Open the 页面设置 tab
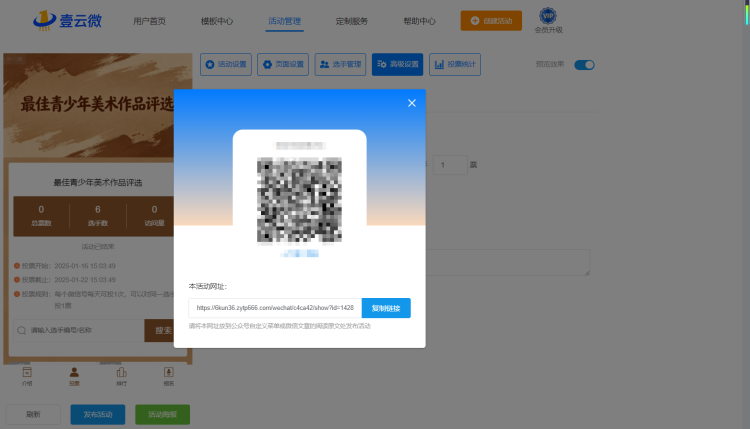Screen dimensions: 750x429 tap(283, 64)
